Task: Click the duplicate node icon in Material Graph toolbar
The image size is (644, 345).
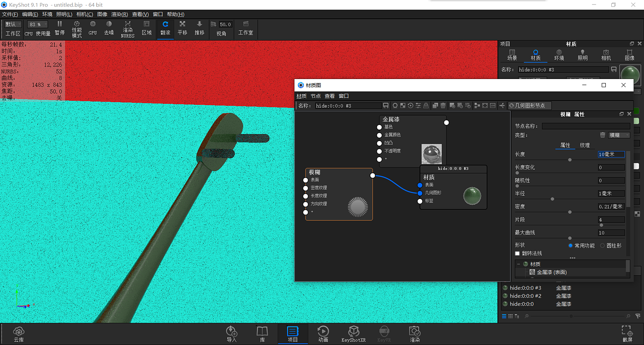Action: tap(435, 106)
